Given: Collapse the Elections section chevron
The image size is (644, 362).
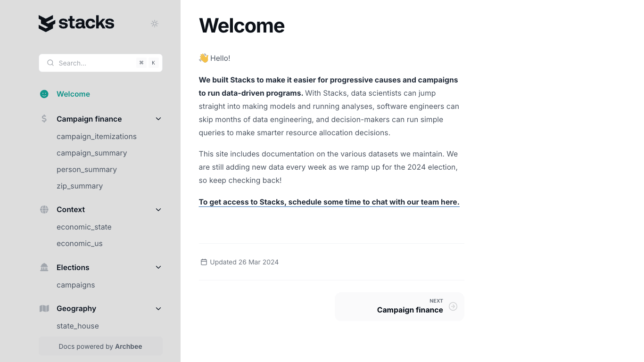Looking at the screenshot, I should click(158, 267).
